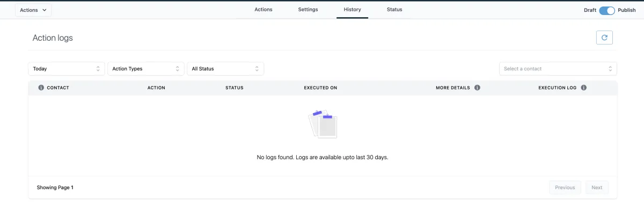Select the History tab
This screenshot has width=644, height=208.
pos(353,10)
